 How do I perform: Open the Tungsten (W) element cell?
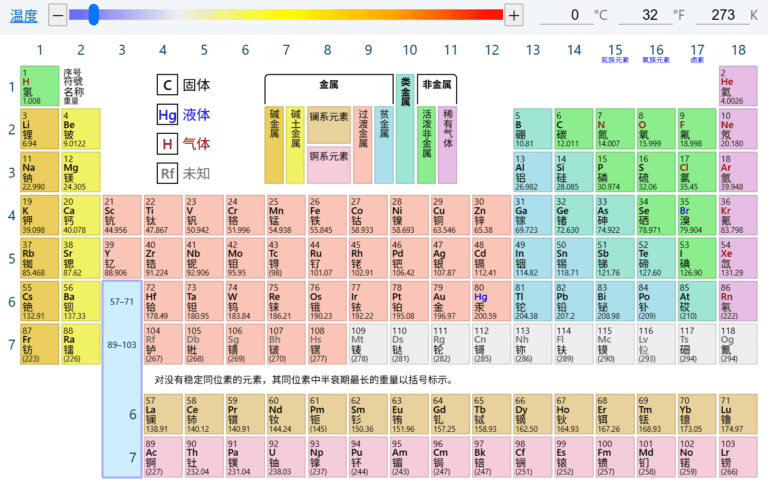245,301
